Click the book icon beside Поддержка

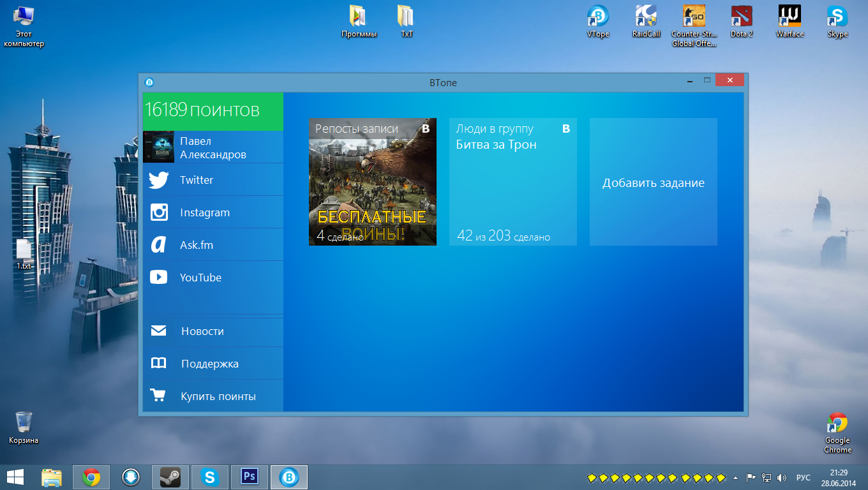[158, 364]
